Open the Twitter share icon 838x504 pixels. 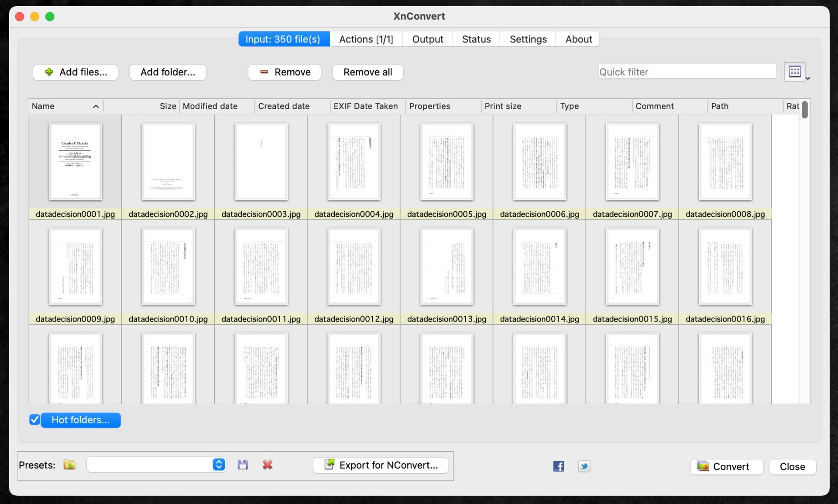point(584,466)
